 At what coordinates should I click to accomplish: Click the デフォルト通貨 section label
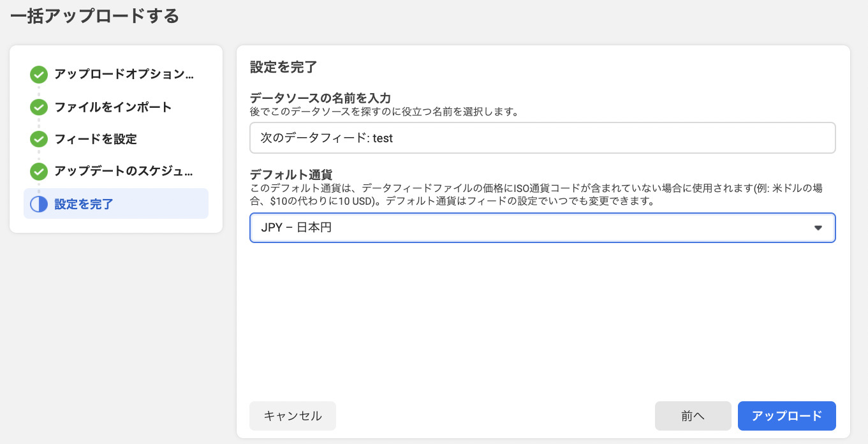[x=291, y=174]
